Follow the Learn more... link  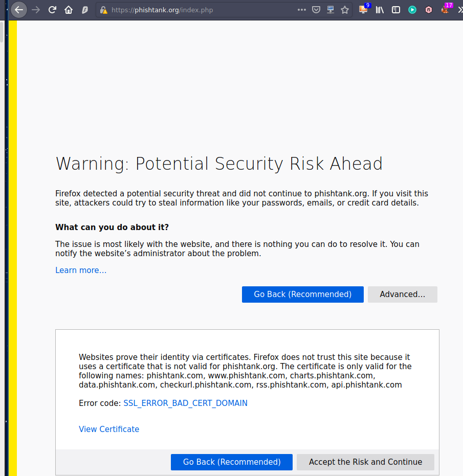coord(81,270)
